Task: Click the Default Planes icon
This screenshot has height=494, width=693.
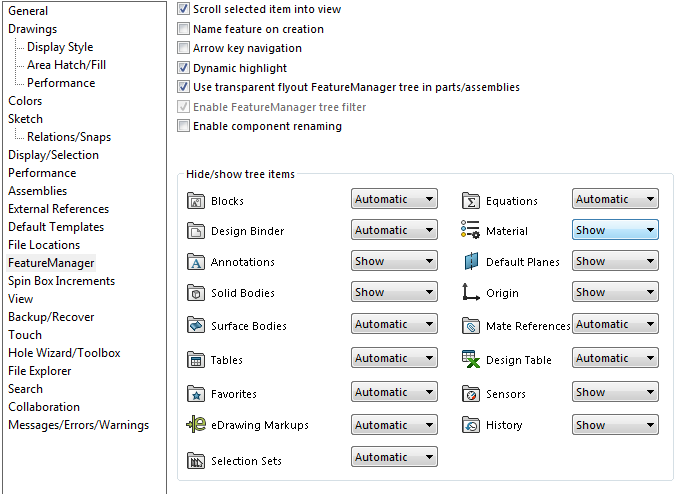Action: [471, 262]
